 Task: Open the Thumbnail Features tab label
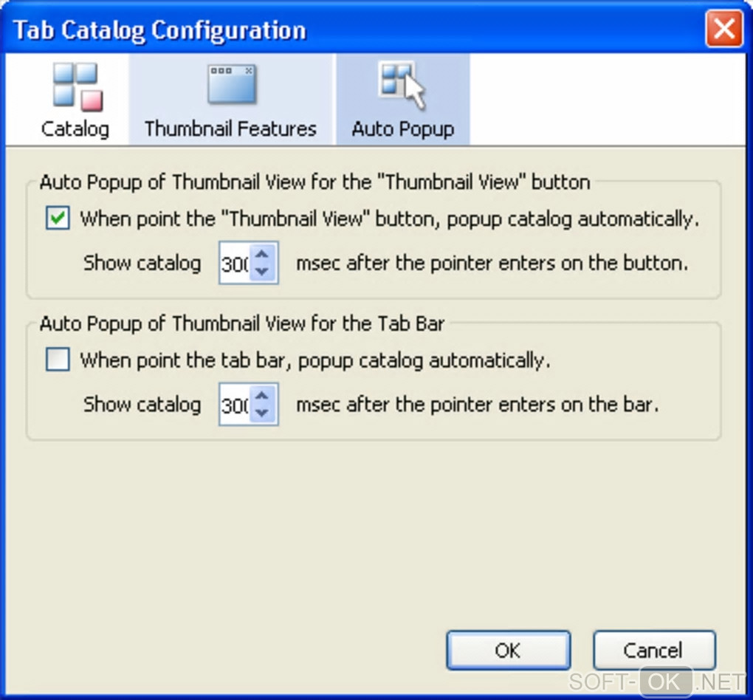tap(230, 128)
